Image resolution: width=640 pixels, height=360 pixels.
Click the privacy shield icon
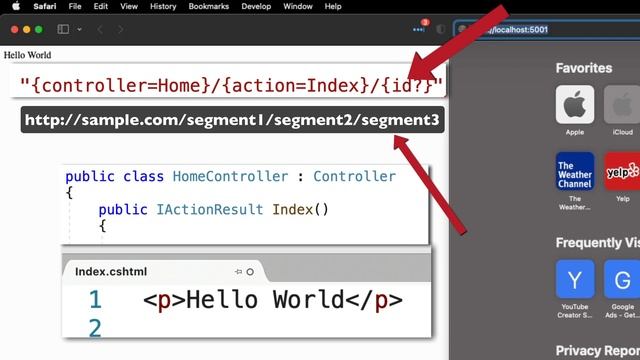click(441, 29)
